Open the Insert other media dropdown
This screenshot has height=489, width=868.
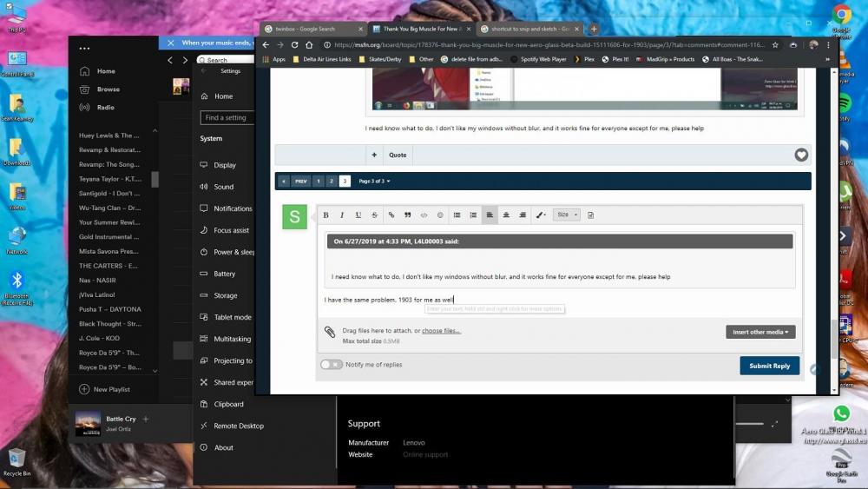coord(760,332)
